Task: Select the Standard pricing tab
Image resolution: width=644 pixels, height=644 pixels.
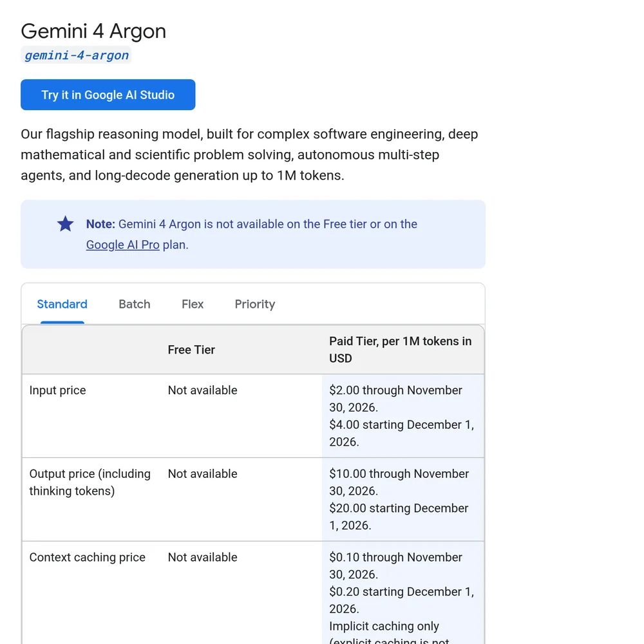Action: click(62, 305)
